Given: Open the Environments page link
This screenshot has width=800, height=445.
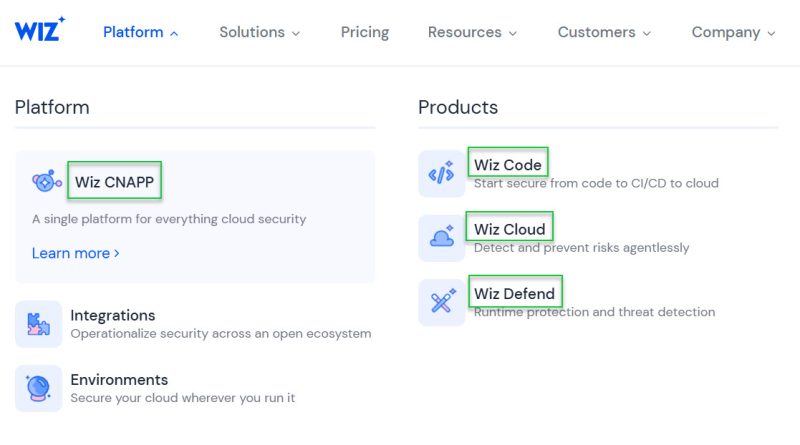Looking at the screenshot, I should point(119,379).
